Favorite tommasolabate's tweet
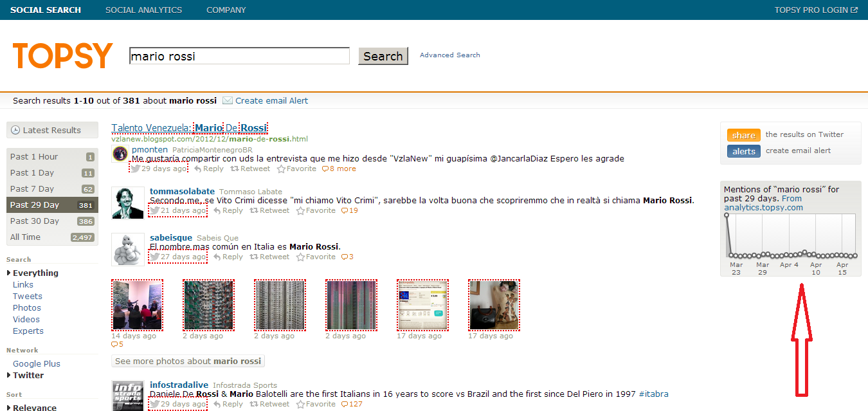Image resolution: width=868 pixels, height=411 pixels. (316, 210)
